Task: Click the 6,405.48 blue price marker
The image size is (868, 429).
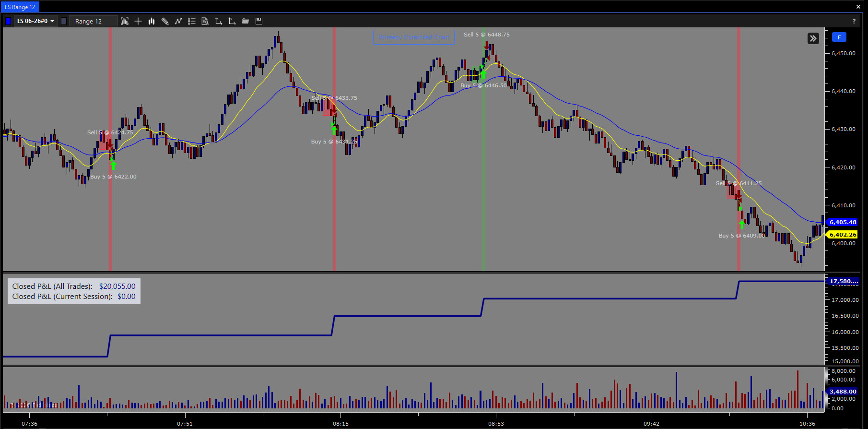Action: tap(843, 222)
